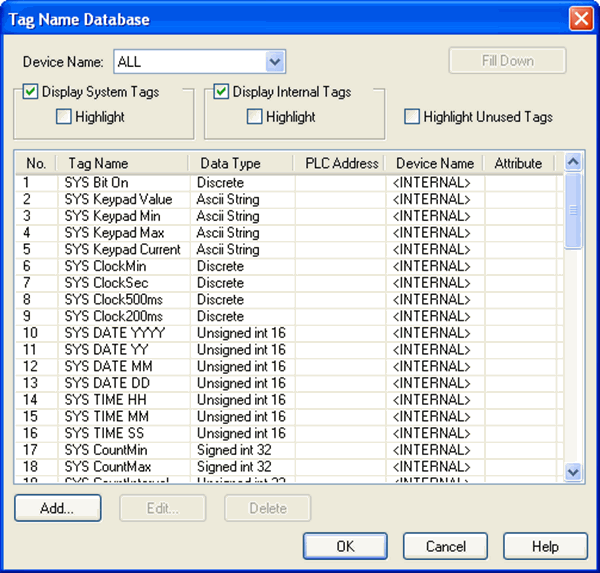Click the Delete button
Screen dimensions: 600x573
click(268, 508)
